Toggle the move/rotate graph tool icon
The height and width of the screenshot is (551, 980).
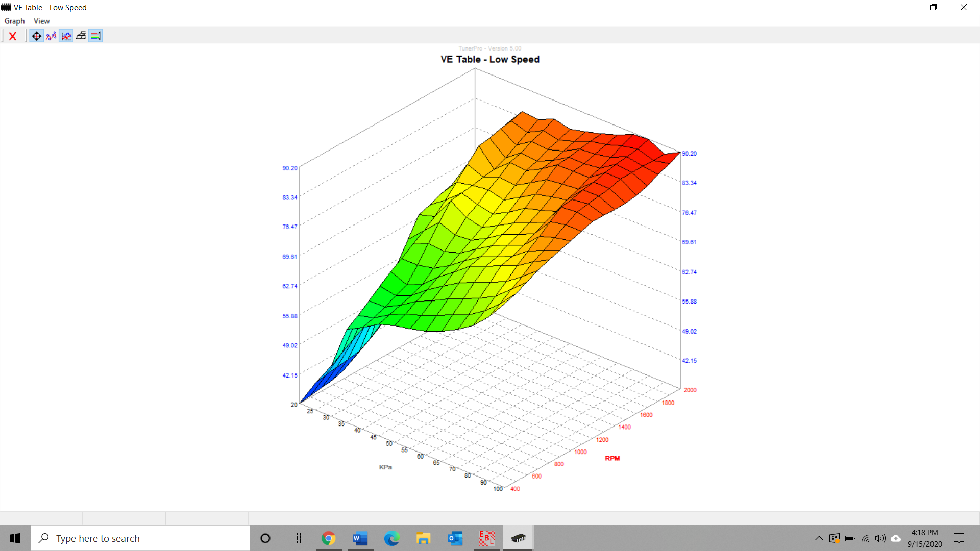36,36
